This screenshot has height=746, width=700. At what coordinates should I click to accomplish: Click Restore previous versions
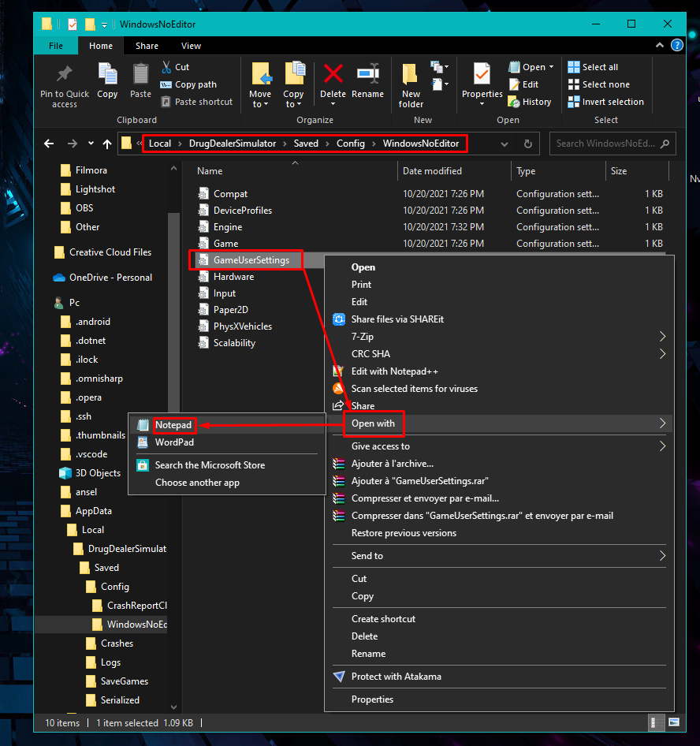pyautogui.click(x=404, y=533)
